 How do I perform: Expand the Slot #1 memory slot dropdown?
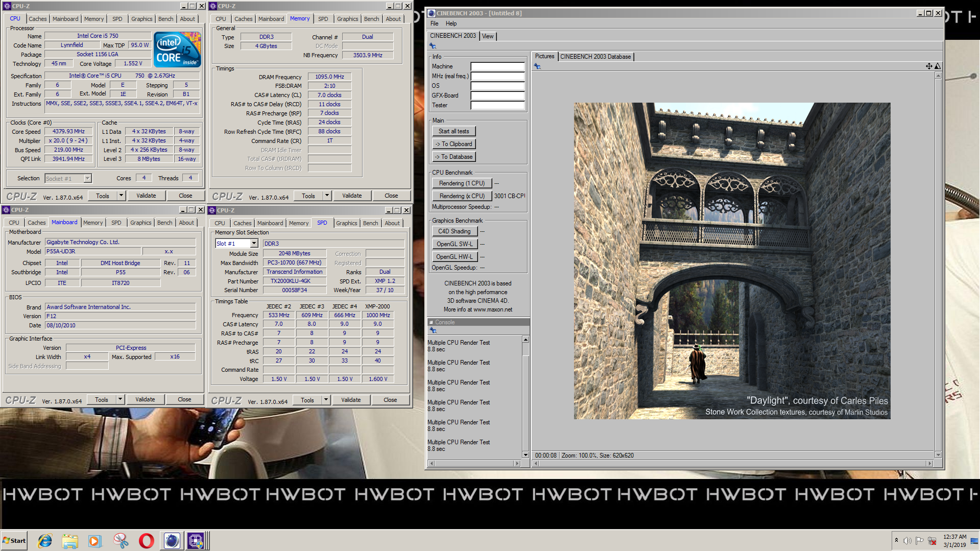coord(254,244)
